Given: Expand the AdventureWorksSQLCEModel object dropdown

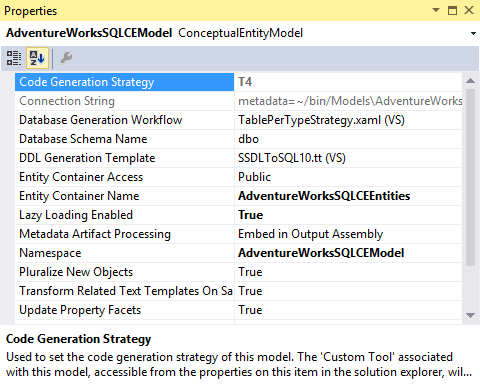Looking at the screenshot, I should tap(473, 33).
